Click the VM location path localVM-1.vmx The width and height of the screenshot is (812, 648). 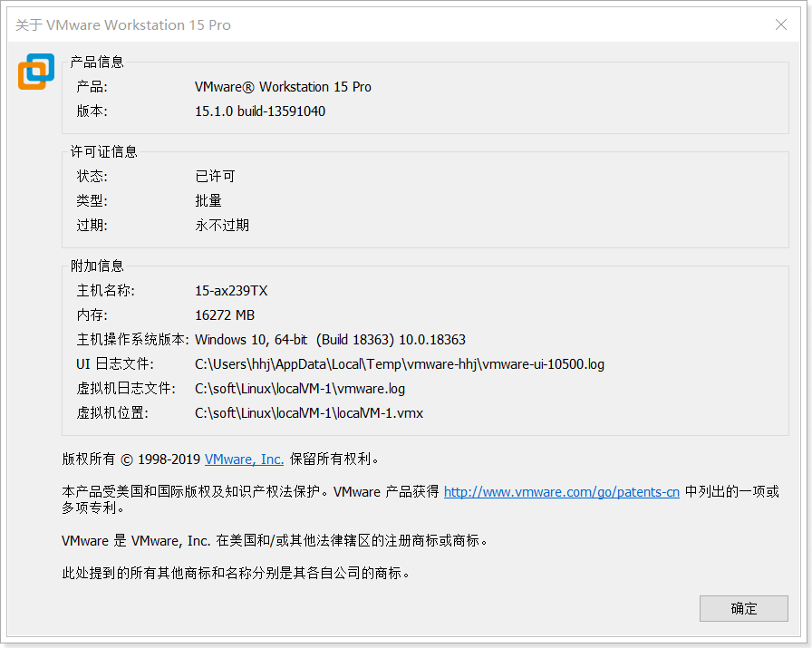point(309,413)
